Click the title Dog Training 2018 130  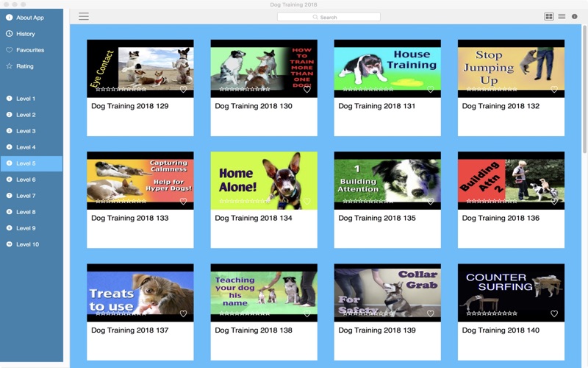254,106
